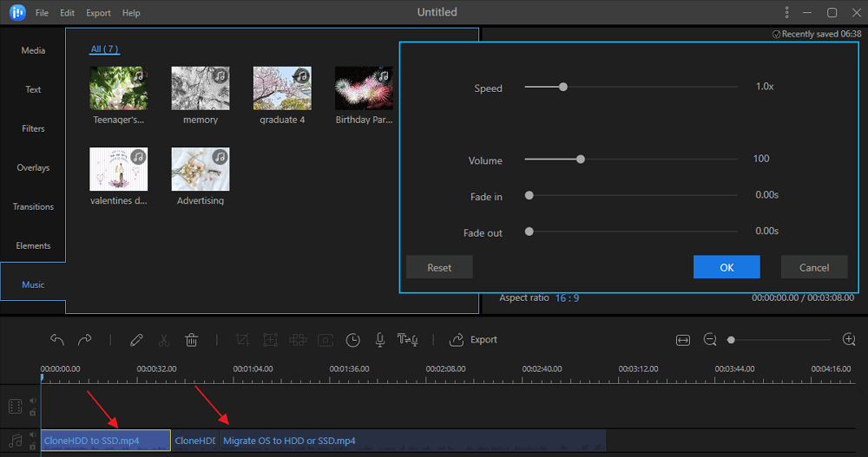Start voice recording with microphone icon
The height and width of the screenshot is (457, 868).
(x=379, y=340)
